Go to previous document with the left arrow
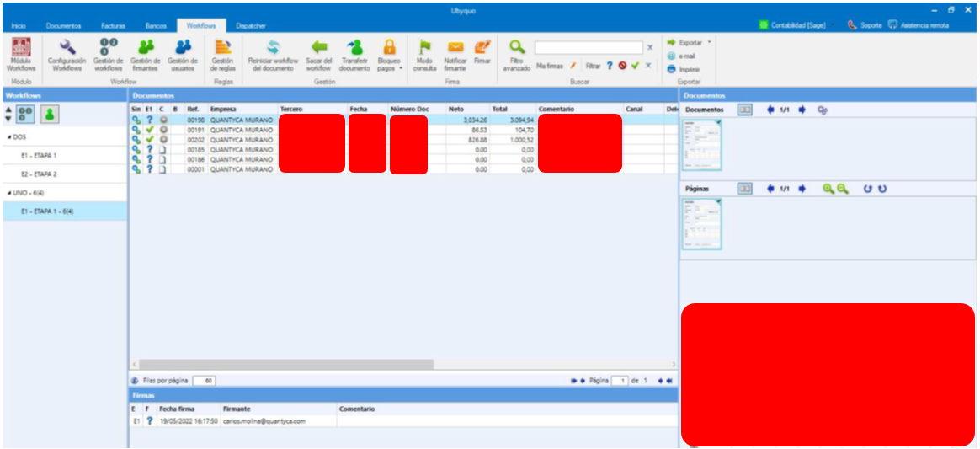Screen dimensions: 980x449 [x=770, y=110]
